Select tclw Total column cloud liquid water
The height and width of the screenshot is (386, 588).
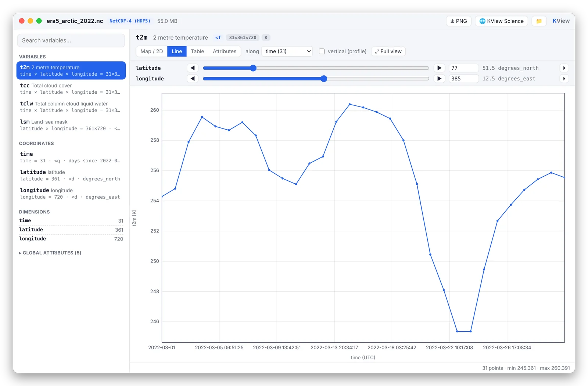71,107
